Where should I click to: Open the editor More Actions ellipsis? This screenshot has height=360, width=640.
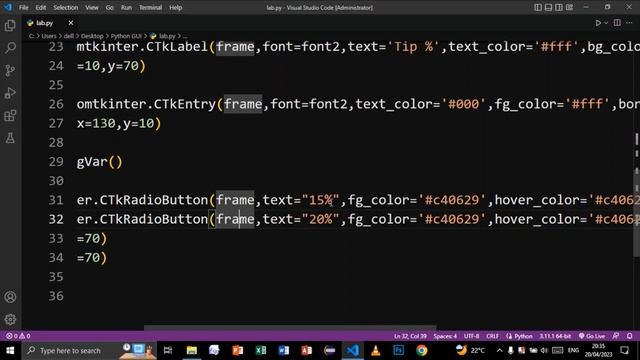[629, 23]
